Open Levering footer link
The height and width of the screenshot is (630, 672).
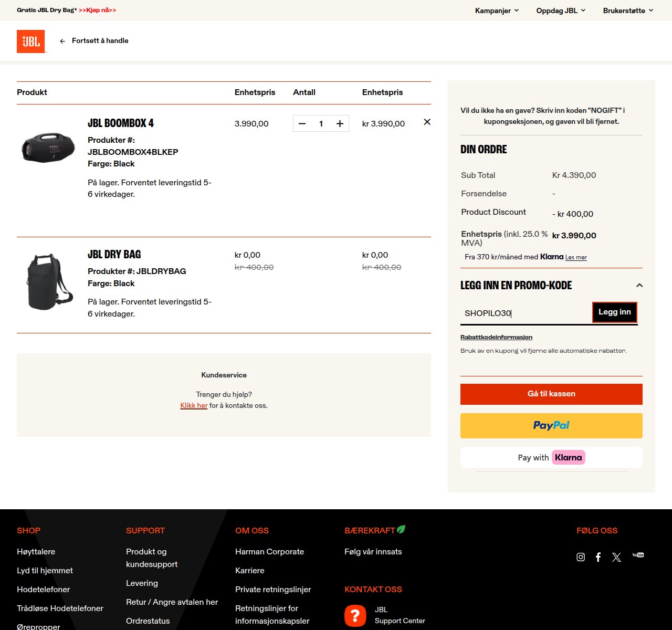[x=142, y=583]
